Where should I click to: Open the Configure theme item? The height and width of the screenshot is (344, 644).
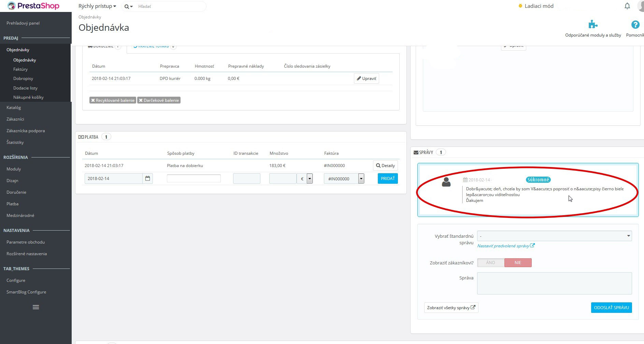coord(16,280)
